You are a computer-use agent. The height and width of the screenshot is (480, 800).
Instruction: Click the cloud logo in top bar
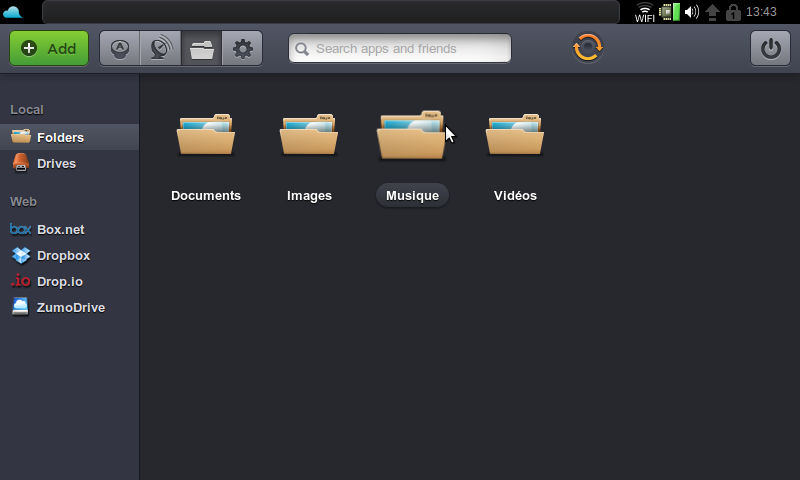tap(13, 11)
